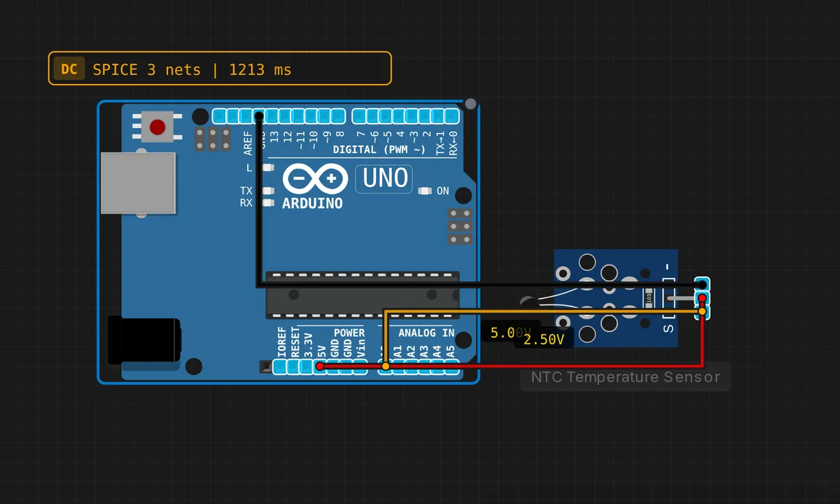Select the sensor module middle pin
Screen dimensions: 840x504
[702, 298]
